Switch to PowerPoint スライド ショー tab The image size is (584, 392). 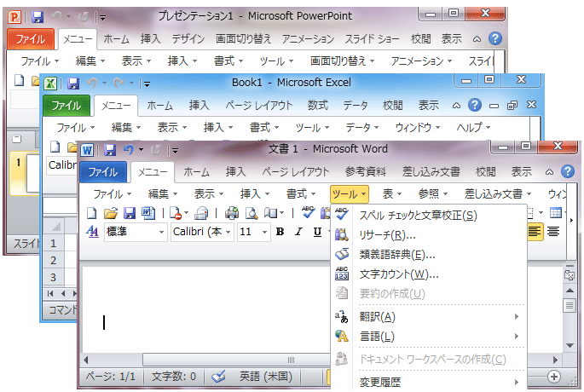click(372, 38)
